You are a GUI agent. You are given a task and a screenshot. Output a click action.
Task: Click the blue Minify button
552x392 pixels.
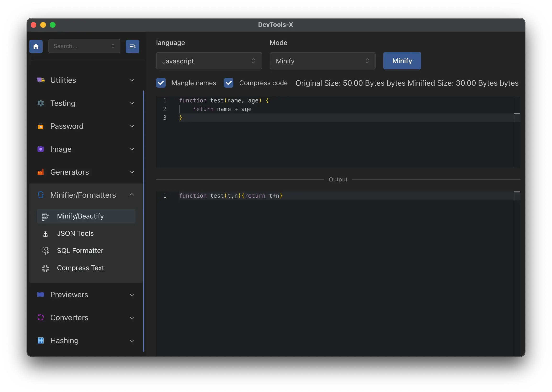tap(402, 61)
